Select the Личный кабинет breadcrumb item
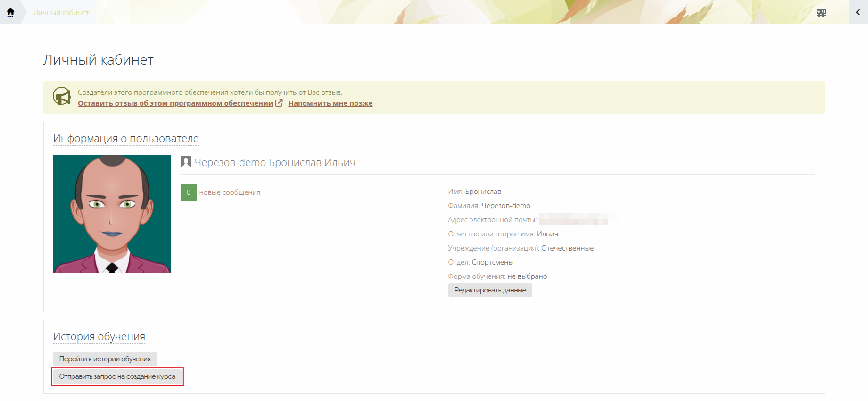The image size is (868, 401). click(61, 13)
